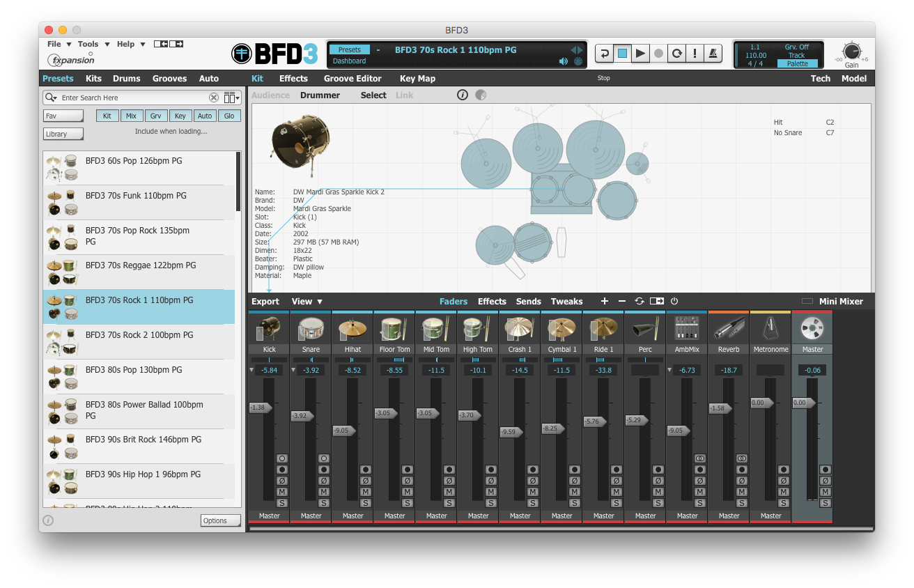This screenshot has width=914, height=588.
Task: Mute the Kick channel
Action: (282, 492)
